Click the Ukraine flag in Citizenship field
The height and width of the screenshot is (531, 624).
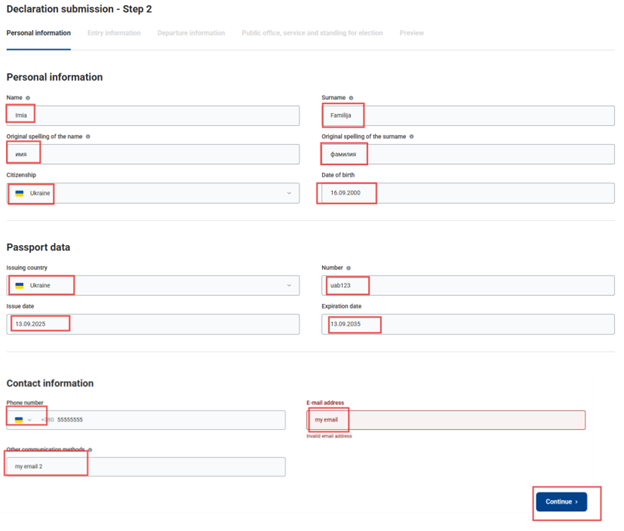click(x=19, y=193)
